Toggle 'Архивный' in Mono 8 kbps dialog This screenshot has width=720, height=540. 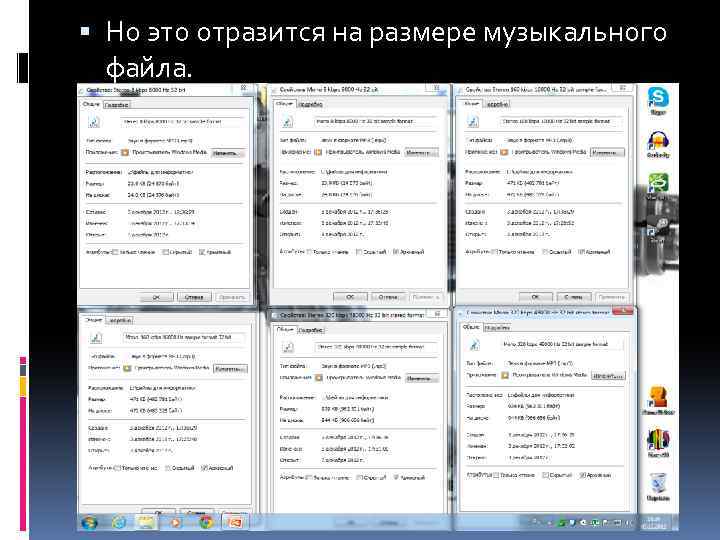[396, 252]
